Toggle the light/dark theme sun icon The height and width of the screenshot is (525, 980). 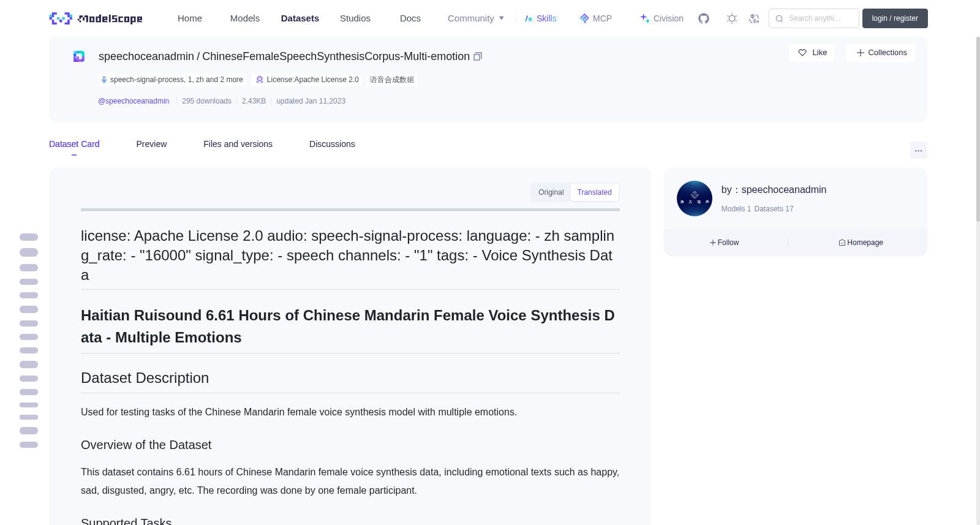click(732, 18)
